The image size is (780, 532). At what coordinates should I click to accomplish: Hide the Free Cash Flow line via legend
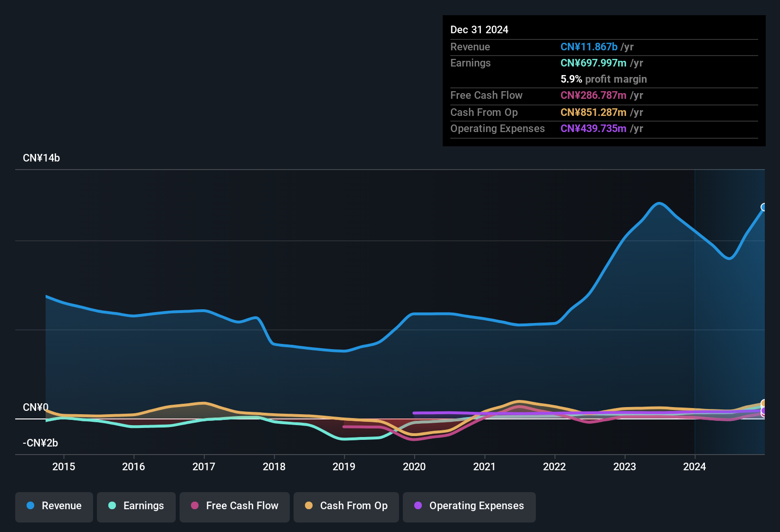click(234, 506)
